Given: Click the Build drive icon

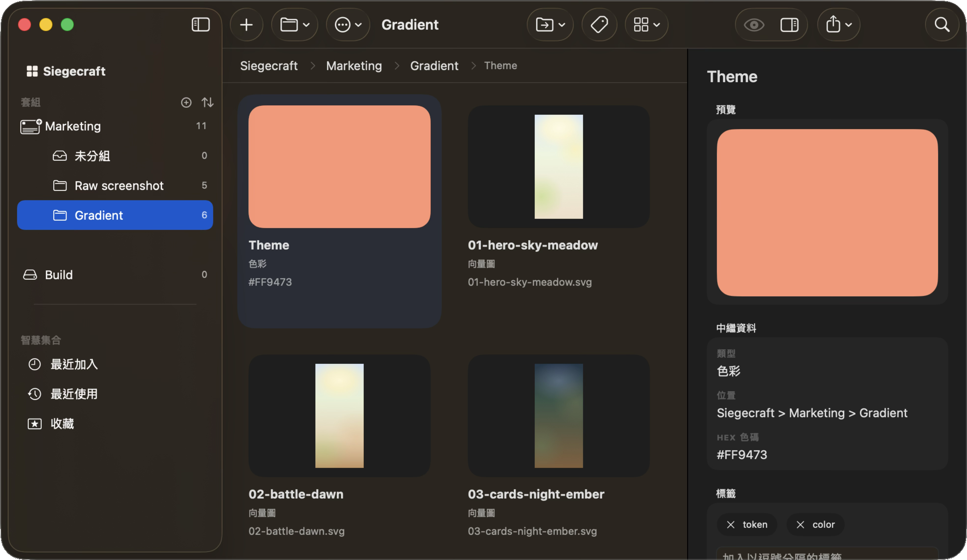Looking at the screenshot, I should click(30, 275).
